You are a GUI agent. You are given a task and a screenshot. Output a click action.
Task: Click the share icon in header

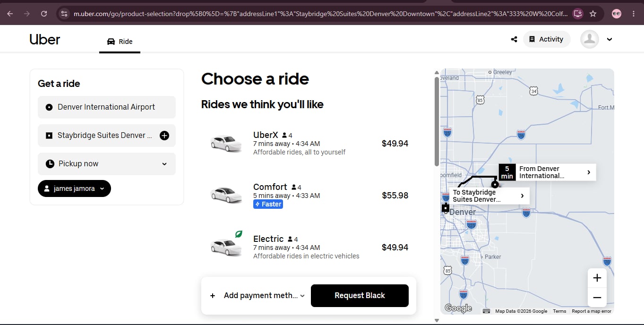pos(514,39)
